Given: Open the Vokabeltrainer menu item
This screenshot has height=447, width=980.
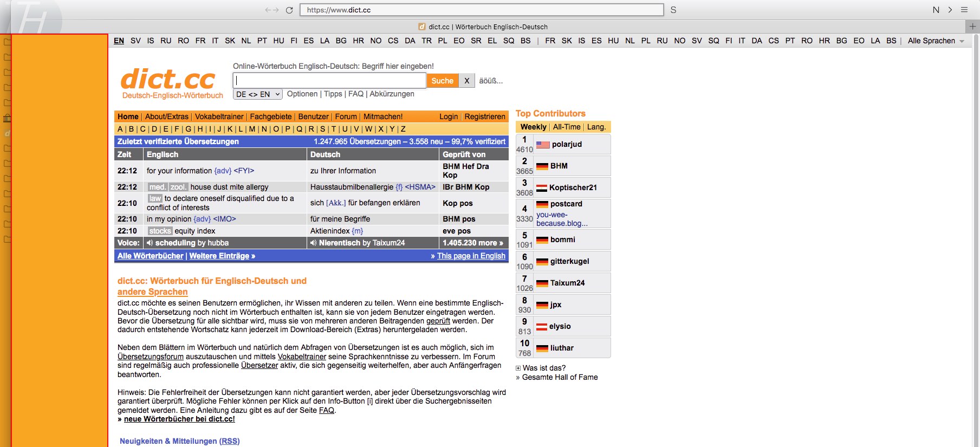Looking at the screenshot, I should pyautogui.click(x=219, y=116).
